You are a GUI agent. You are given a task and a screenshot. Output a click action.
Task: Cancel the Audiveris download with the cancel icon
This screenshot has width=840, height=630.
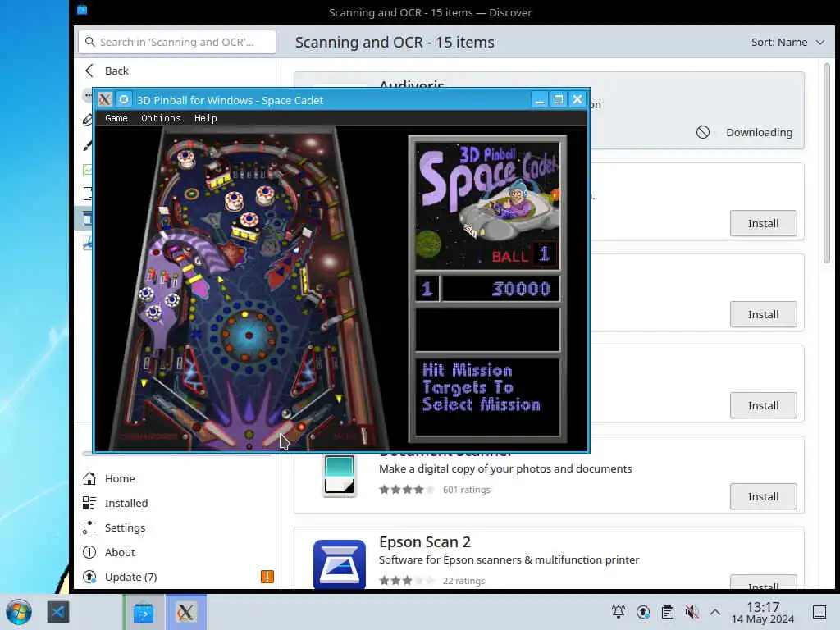[703, 132]
